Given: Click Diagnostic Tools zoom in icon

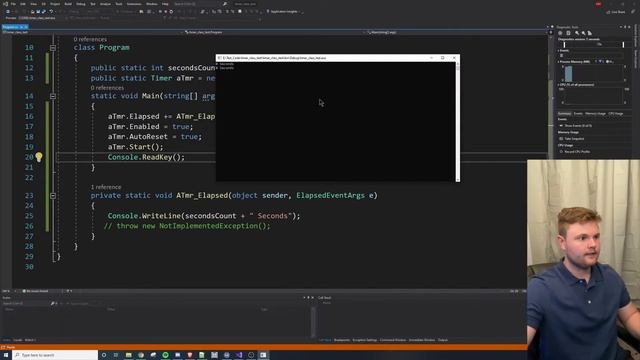Looking at the screenshot, I should [577, 33].
